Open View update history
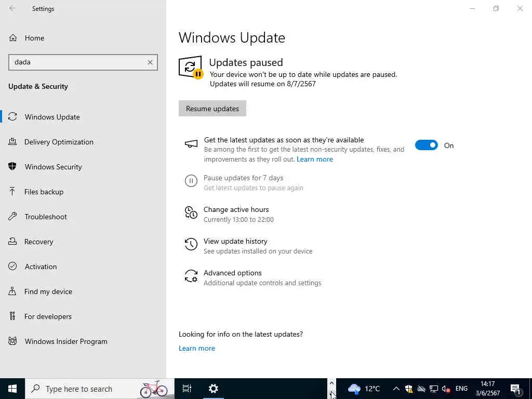This screenshot has height=399, width=532. click(x=235, y=241)
